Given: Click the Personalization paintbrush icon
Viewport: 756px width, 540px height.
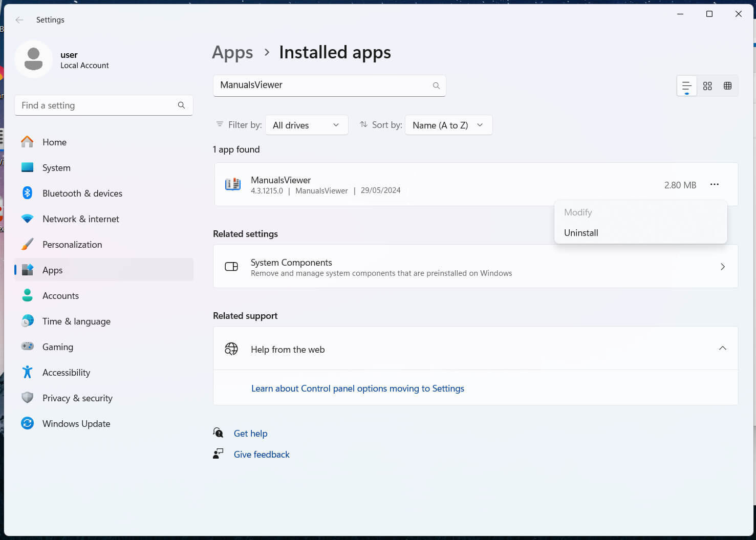Looking at the screenshot, I should (27, 244).
